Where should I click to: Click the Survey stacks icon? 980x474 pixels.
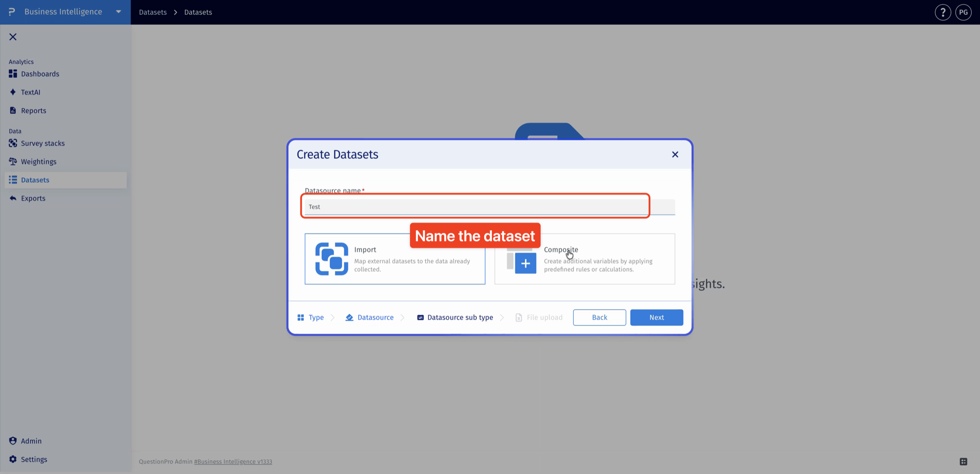[13, 143]
